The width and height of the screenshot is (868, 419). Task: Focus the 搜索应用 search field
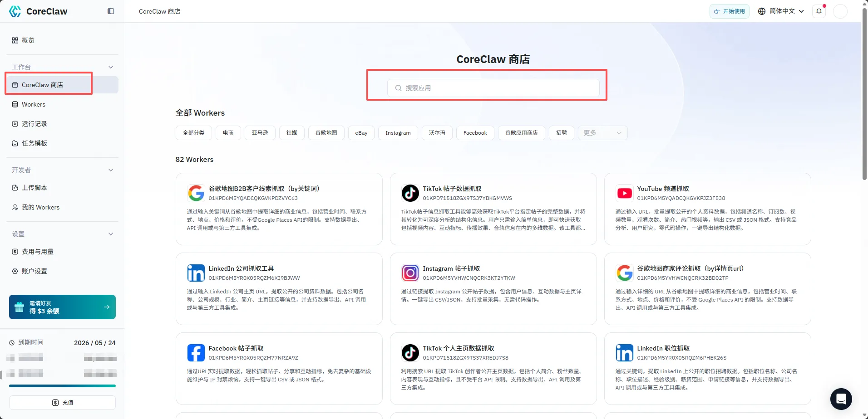click(493, 88)
